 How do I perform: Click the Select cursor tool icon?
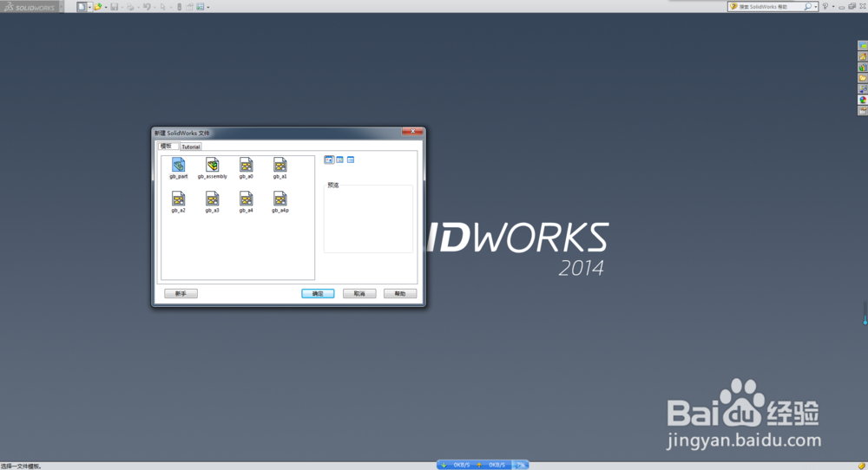click(x=163, y=7)
